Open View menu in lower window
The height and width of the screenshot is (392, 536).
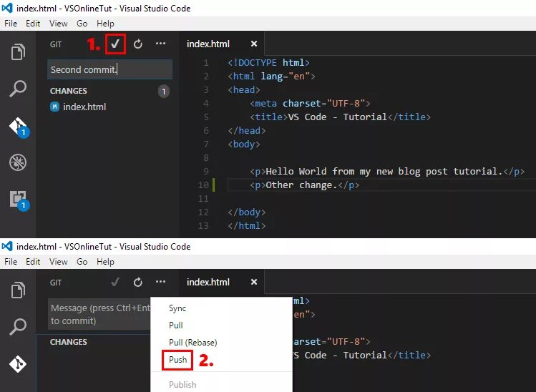coord(58,262)
